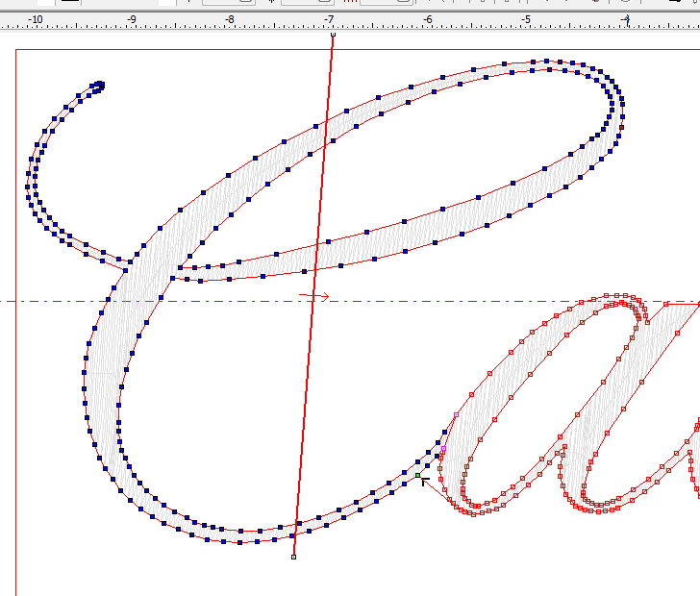This screenshot has height=596, width=700.
Task: Click the -8 mark on the ruler
Action: pyautogui.click(x=229, y=19)
